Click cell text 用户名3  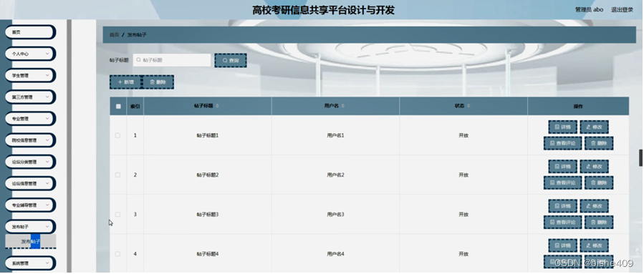pos(335,215)
